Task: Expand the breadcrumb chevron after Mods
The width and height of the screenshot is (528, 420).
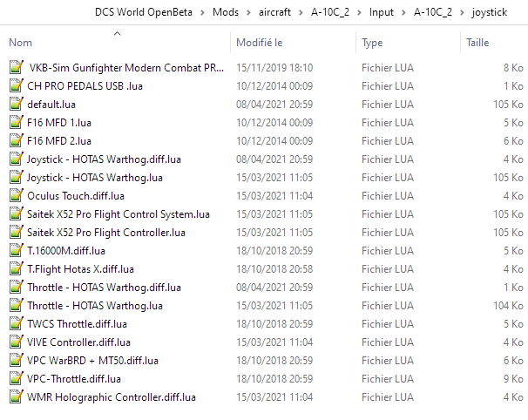Action: tap(247, 13)
